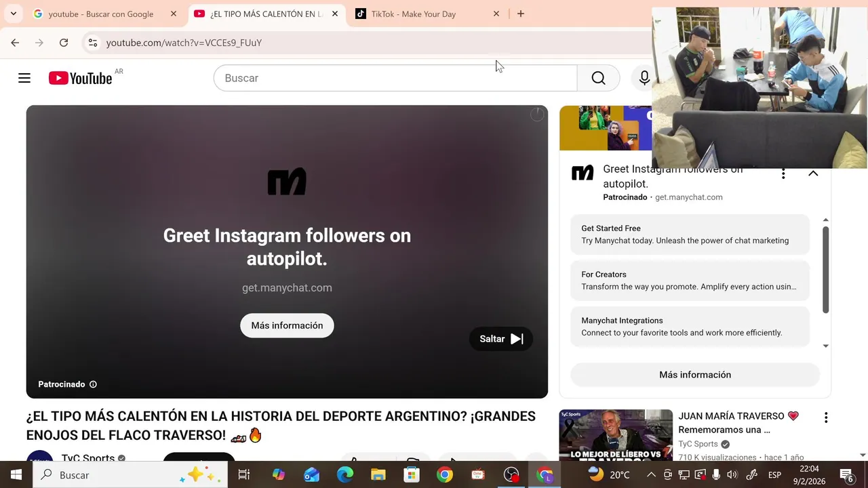This screenshot has width=868, height=488.
Task: Open File Explorer from the taskbar
Action: (x=378, y=475)
